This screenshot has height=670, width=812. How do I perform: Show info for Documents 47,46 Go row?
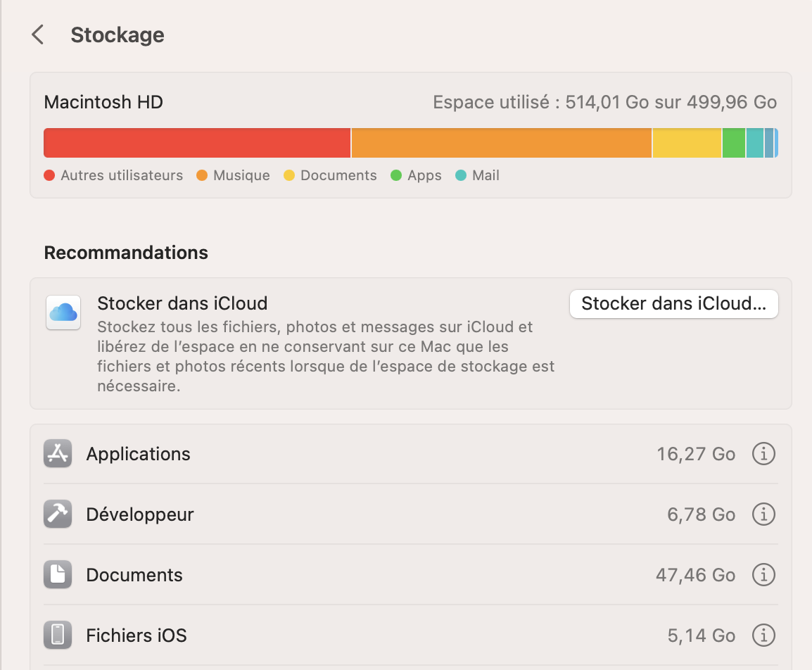click(763, 575)
